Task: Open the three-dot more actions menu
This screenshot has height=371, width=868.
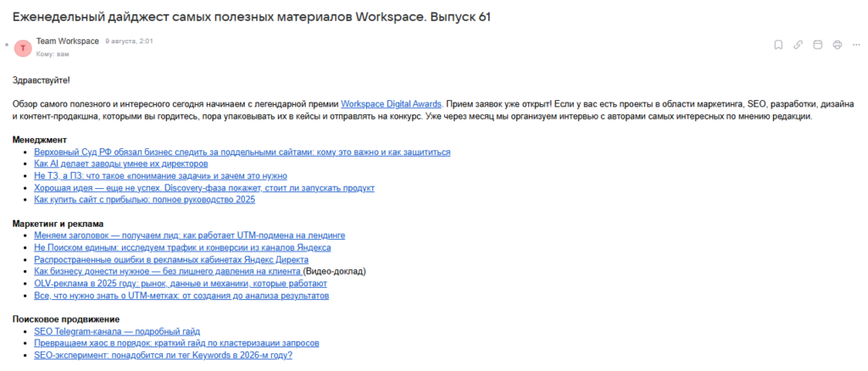Action: pyautogui.click(x=856, y=45)
